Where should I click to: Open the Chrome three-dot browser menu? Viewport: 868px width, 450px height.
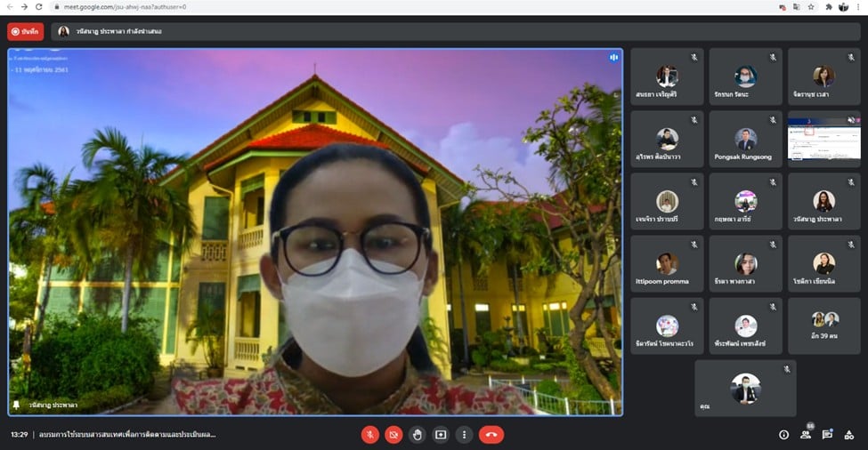(858, 7)
